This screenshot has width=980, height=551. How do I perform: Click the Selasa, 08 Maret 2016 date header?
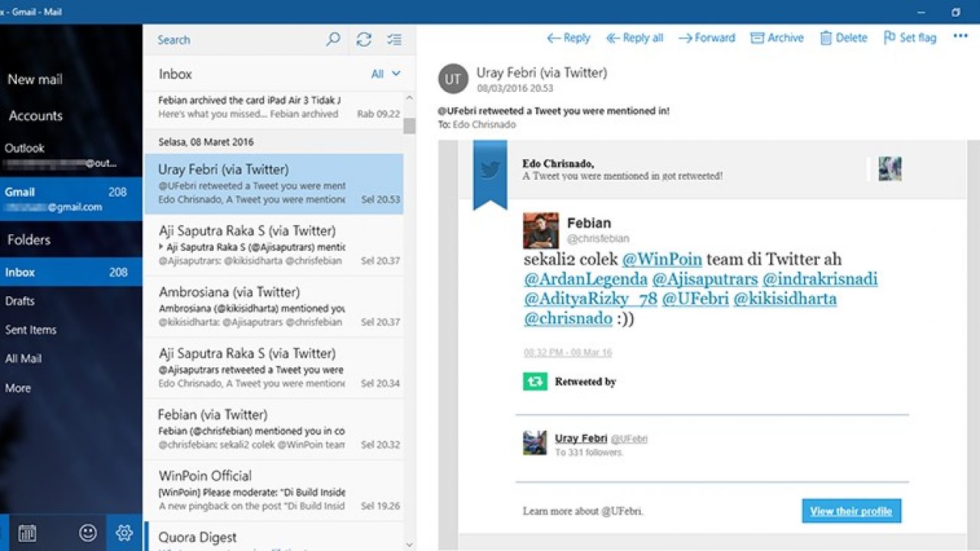click(206, 142)
